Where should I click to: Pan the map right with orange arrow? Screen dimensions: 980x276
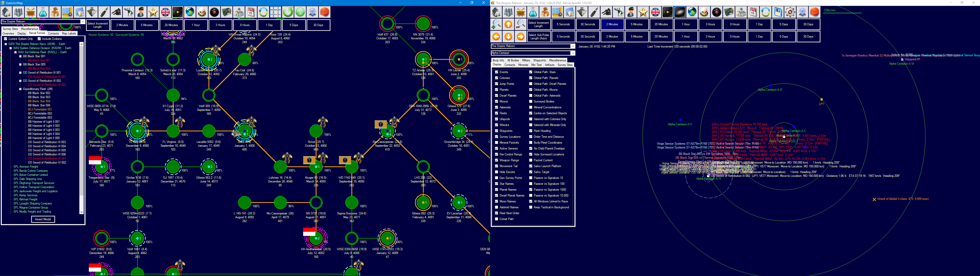(520, 37)
